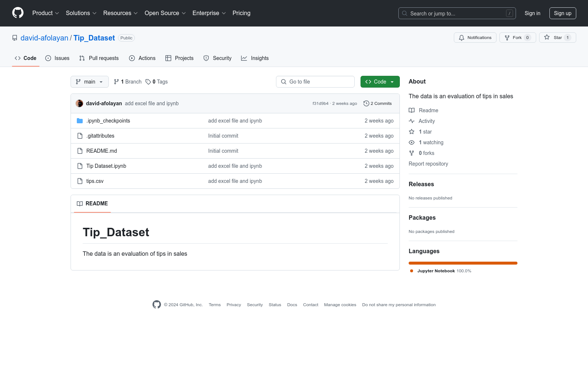Open the Releases section heading
Viewport: 588px width, 368px height.
point(421,184)
